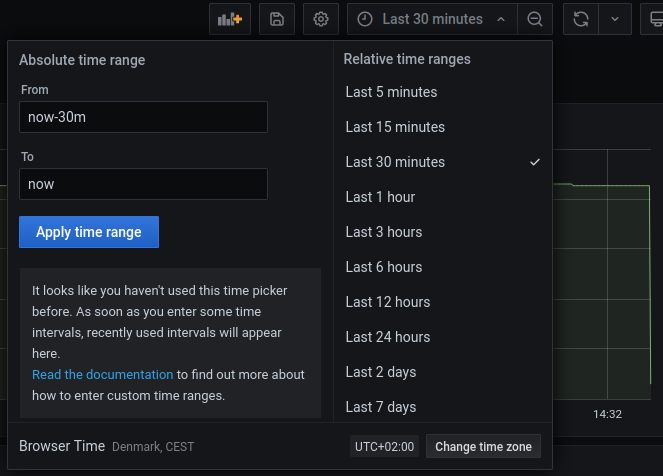
Task: Click the From time input field
Action: coord(143,117)
